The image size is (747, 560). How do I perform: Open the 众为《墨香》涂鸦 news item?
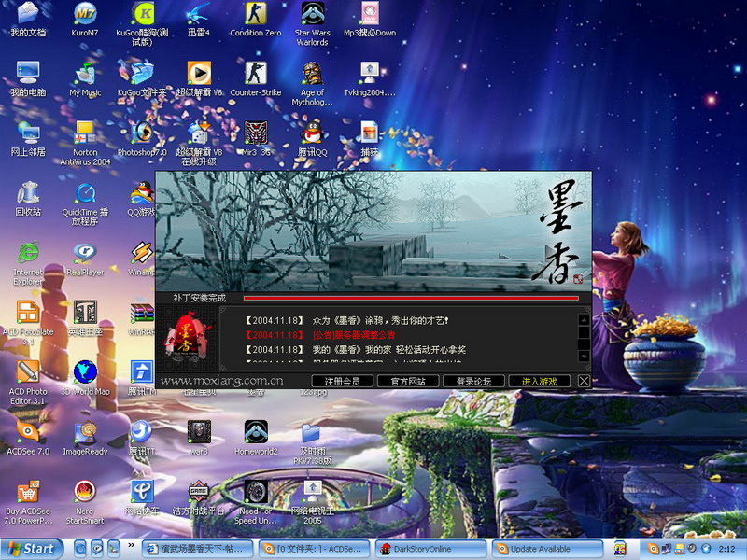(380, 320)
